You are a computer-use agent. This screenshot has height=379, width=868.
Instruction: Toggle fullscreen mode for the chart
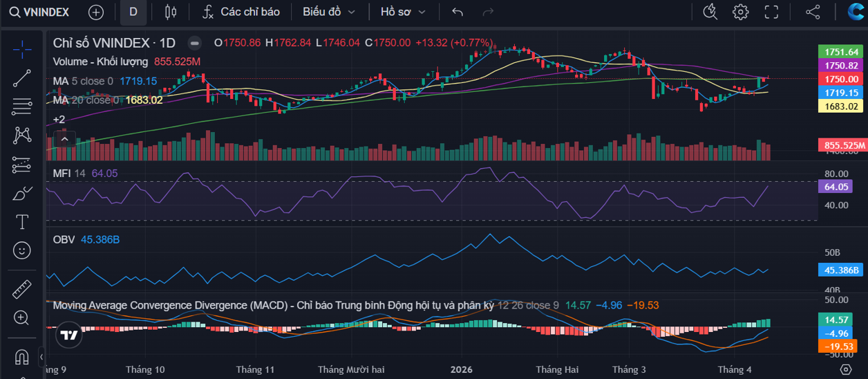coord(771,12)
